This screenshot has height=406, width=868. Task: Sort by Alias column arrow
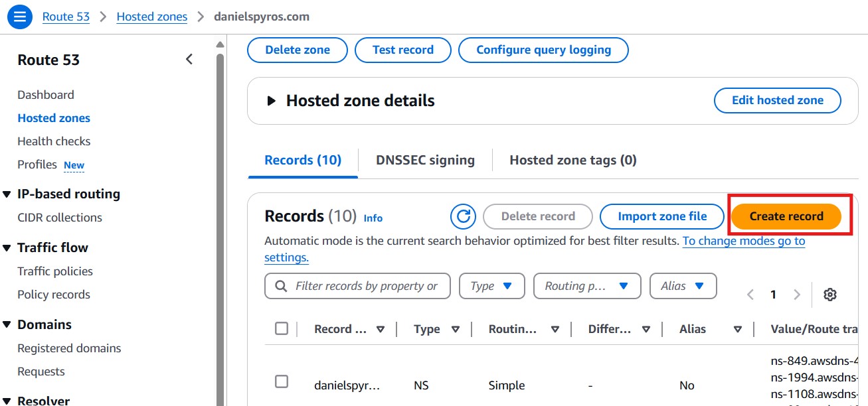point(737,329)
